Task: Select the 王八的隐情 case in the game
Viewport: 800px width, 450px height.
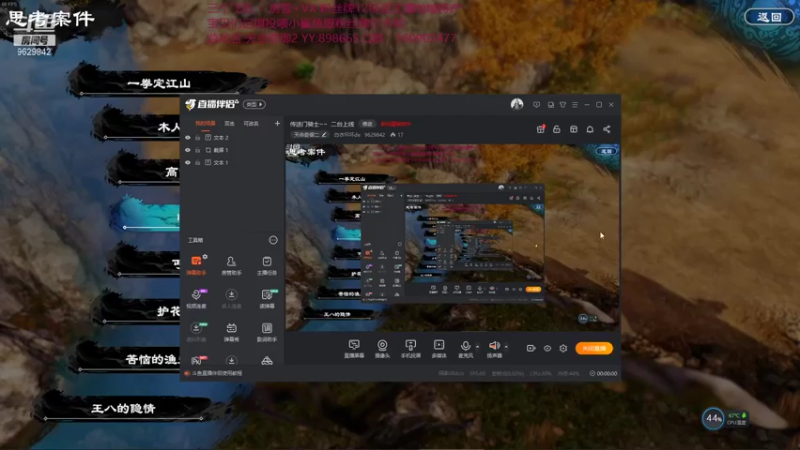Action: (123, 408)
